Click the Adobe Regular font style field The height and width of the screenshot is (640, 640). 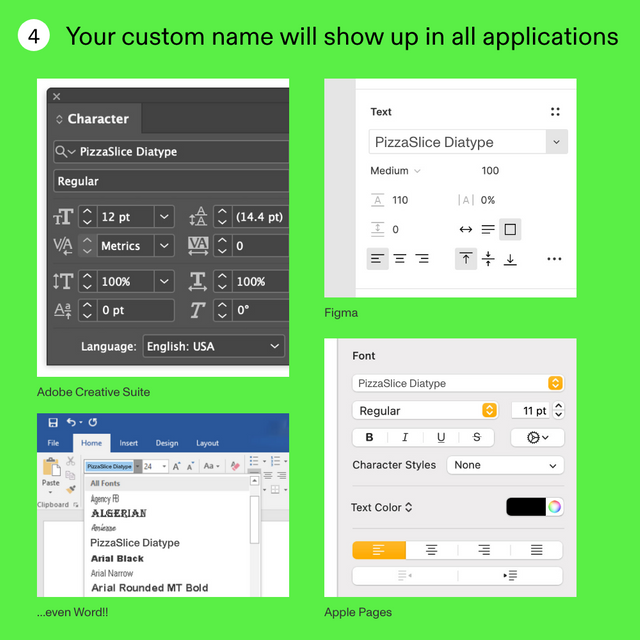pos(171,181)
